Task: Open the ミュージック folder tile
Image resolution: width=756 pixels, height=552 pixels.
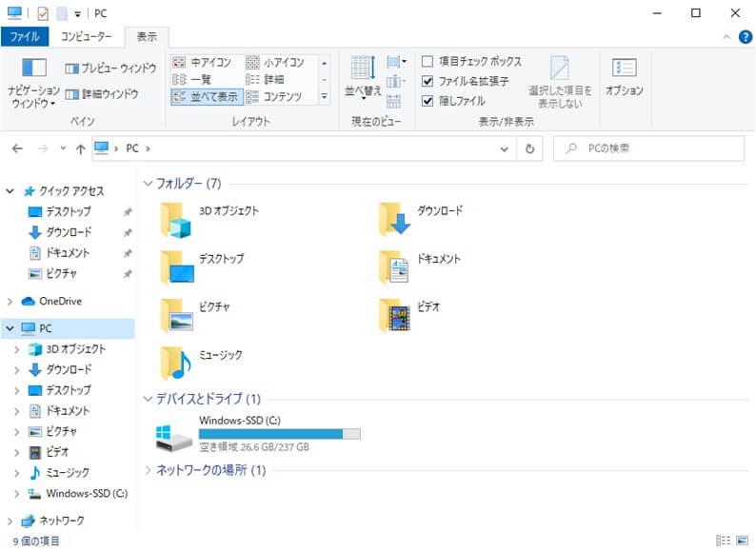Action: [202, 365]
